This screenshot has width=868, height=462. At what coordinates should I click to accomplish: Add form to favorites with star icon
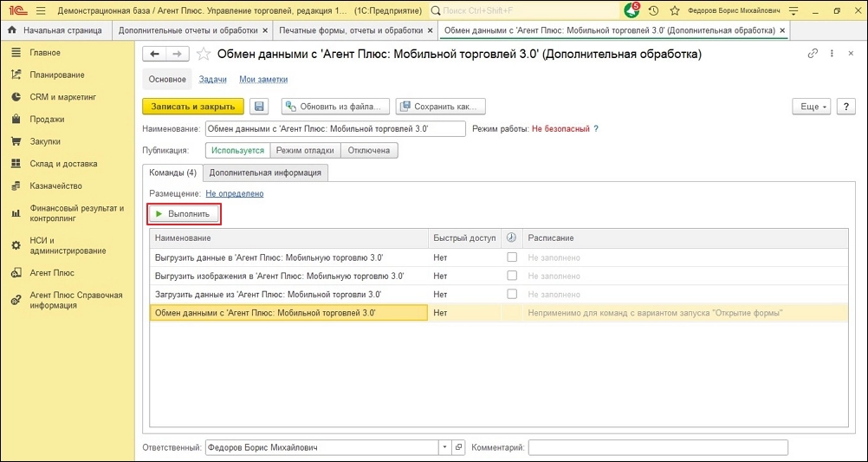click(204, 54)
